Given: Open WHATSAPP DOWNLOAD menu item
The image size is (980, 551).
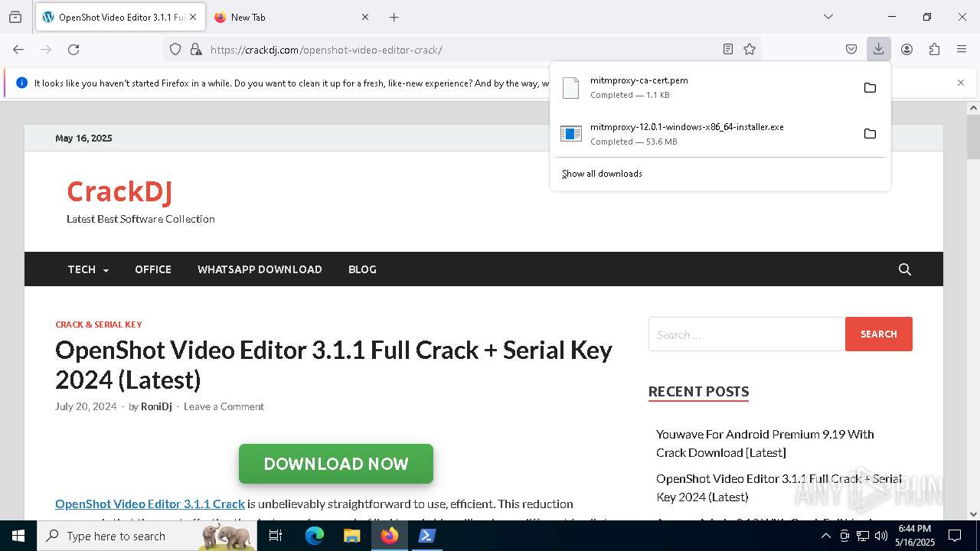Looking at the screenshot, I should 260,269.
